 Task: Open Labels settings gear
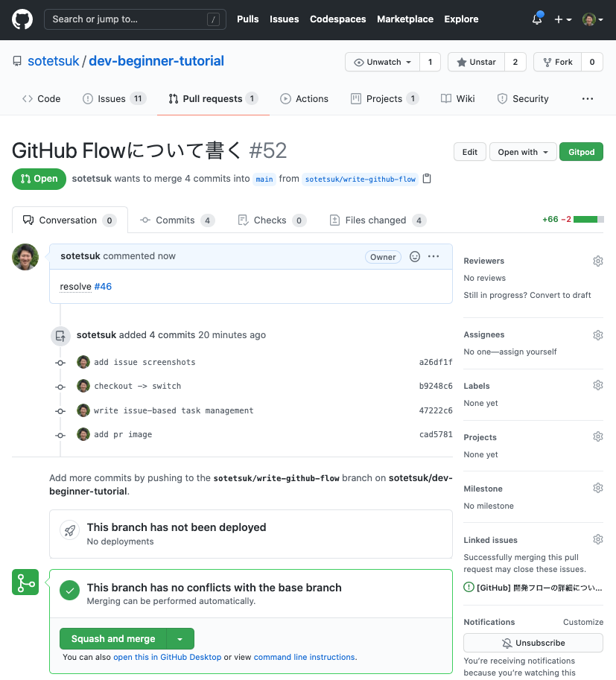pos(598,385)
